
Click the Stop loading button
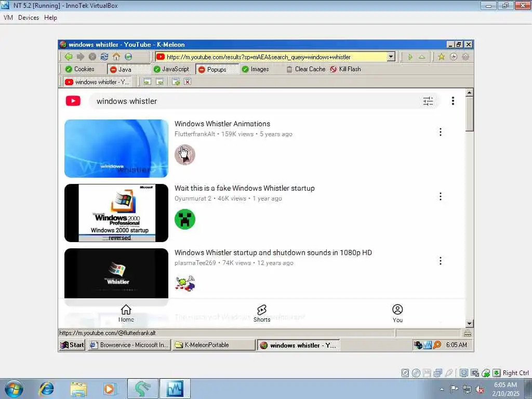coord(92,57)
